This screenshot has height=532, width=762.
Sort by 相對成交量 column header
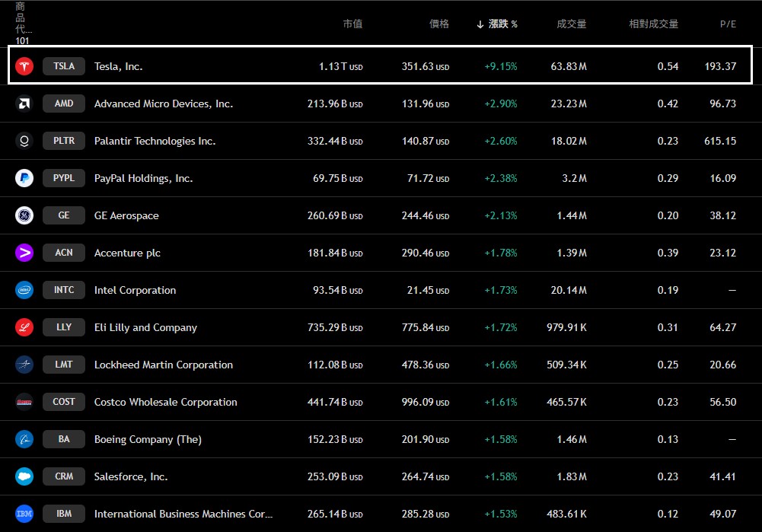[x=653, y=24]
